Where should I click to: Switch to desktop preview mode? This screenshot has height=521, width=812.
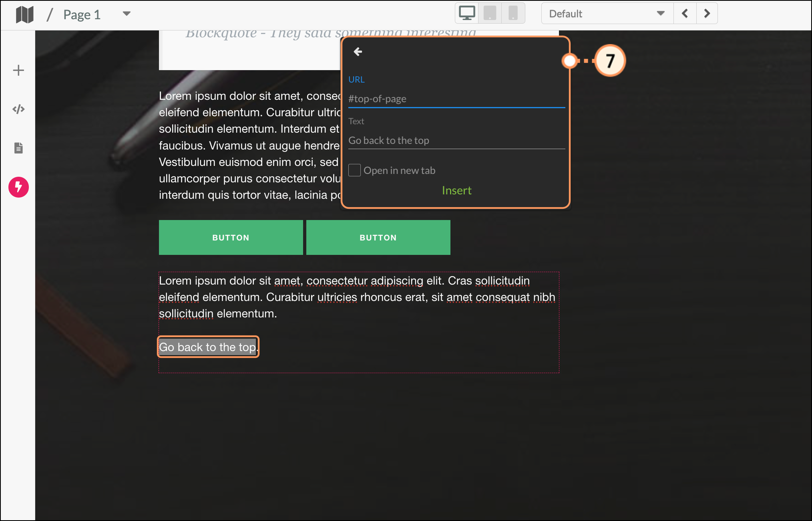click(467, 13)
